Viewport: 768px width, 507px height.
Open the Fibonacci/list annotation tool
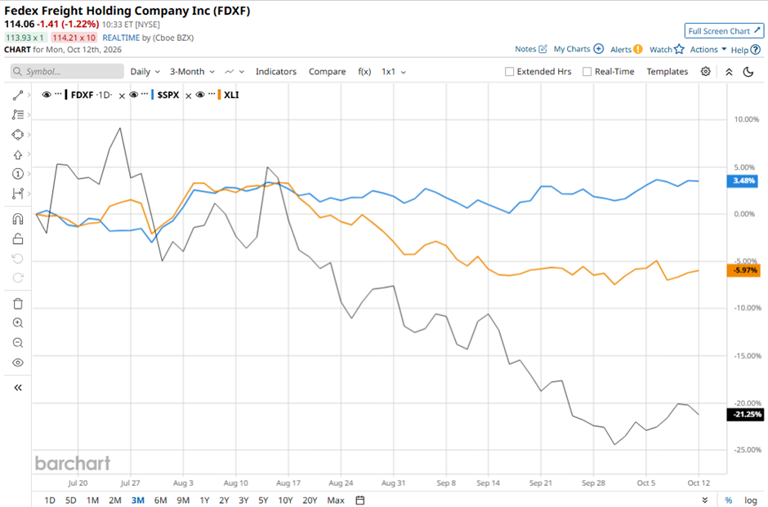[18, 115]
